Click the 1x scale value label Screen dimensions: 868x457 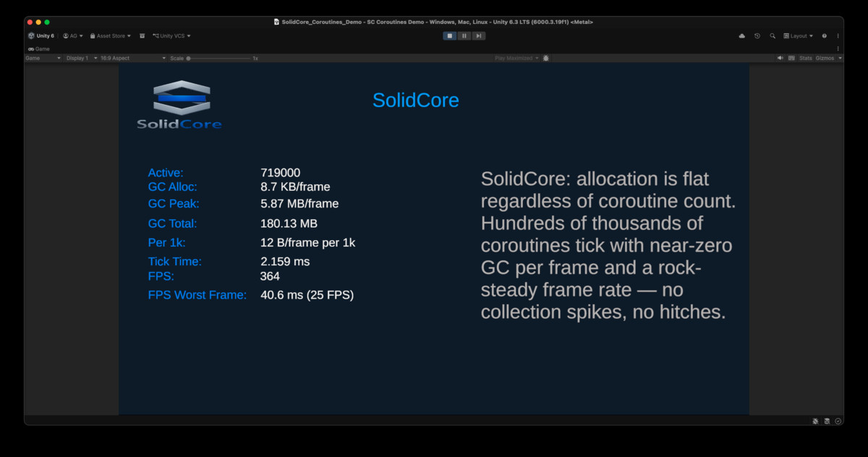coord(255,58)
